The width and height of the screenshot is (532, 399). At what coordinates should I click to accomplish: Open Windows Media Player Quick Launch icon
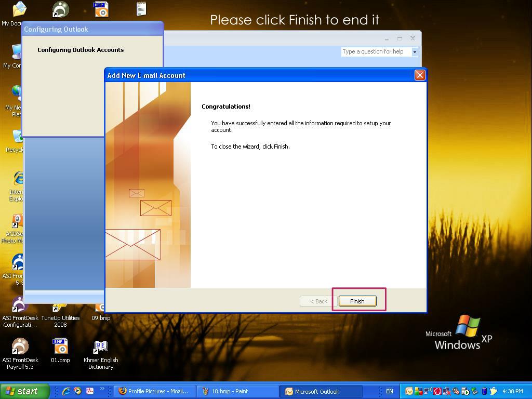point(78,391)
